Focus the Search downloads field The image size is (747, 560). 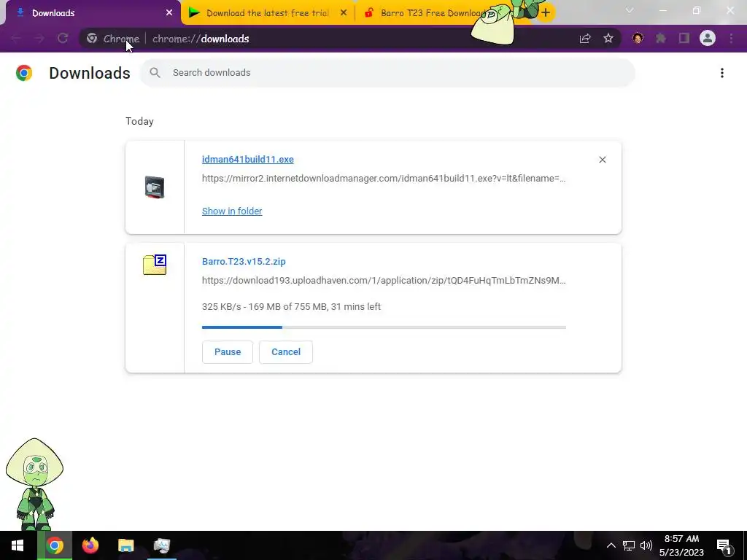(x=387, y=73)
